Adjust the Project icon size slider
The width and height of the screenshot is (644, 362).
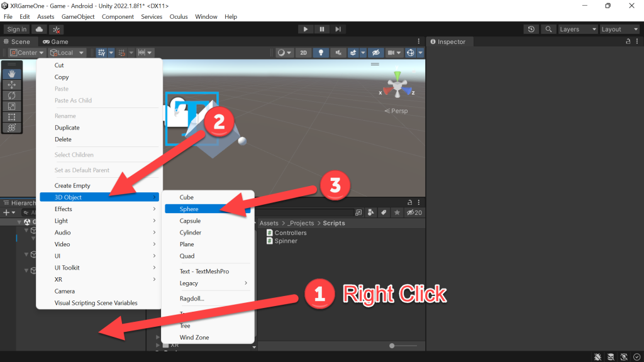coord(403,346)
